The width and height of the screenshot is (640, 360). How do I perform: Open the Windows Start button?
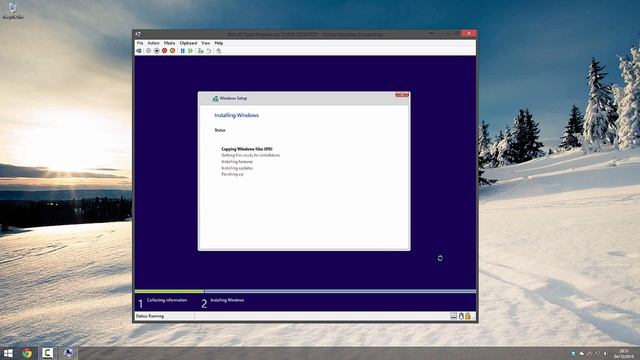(x=8, y=353)
